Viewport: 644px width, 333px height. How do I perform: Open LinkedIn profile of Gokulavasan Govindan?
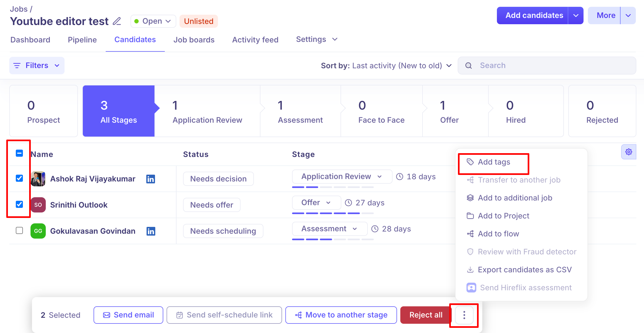click(x=151, y=231)
